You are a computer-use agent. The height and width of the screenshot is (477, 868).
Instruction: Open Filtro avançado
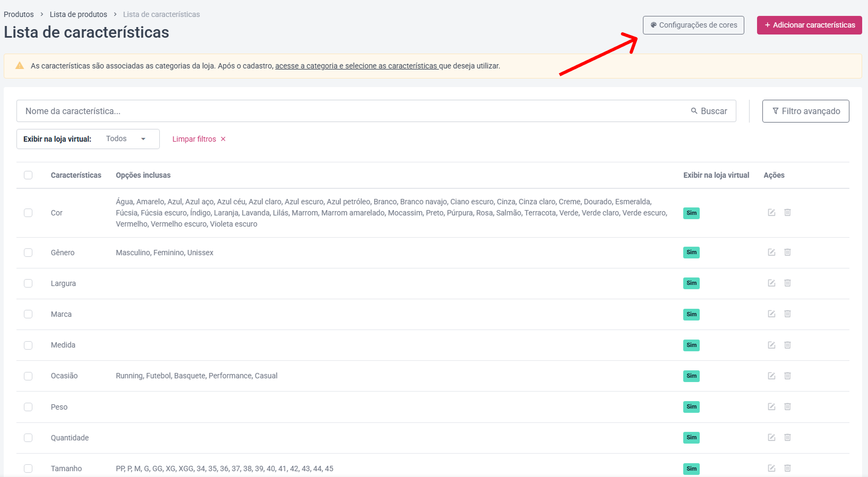tap(806, 111)
